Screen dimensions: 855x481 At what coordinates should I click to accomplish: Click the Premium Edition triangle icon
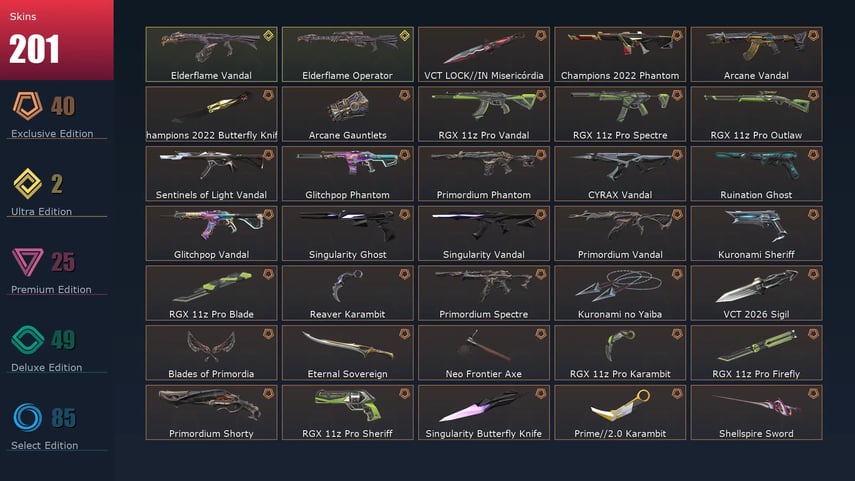pos(27,262)
